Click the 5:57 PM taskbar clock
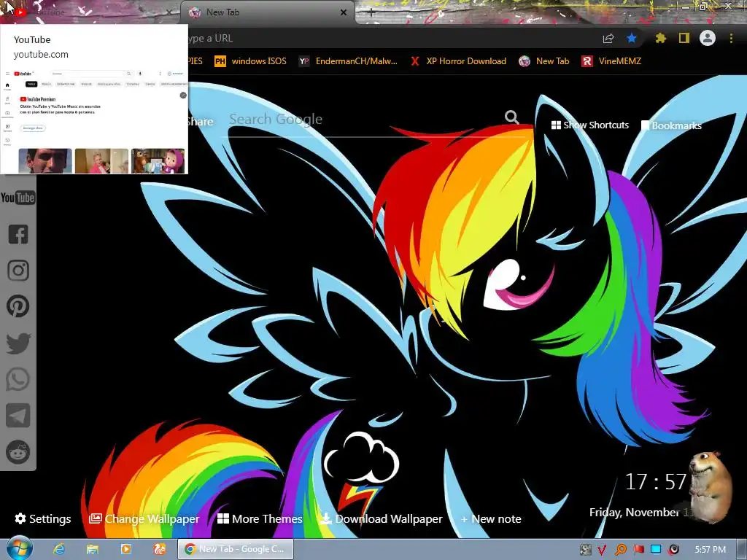 (x=710, y=550)
